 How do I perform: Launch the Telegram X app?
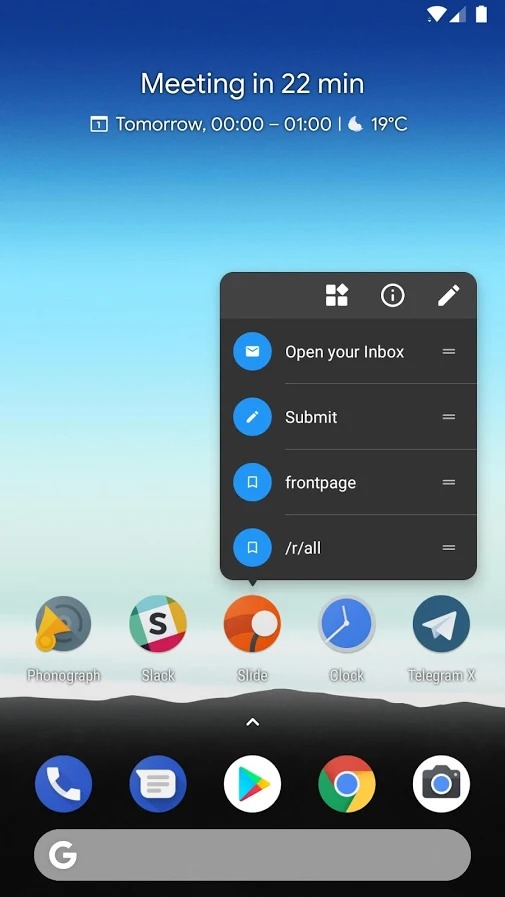(442, 624)
